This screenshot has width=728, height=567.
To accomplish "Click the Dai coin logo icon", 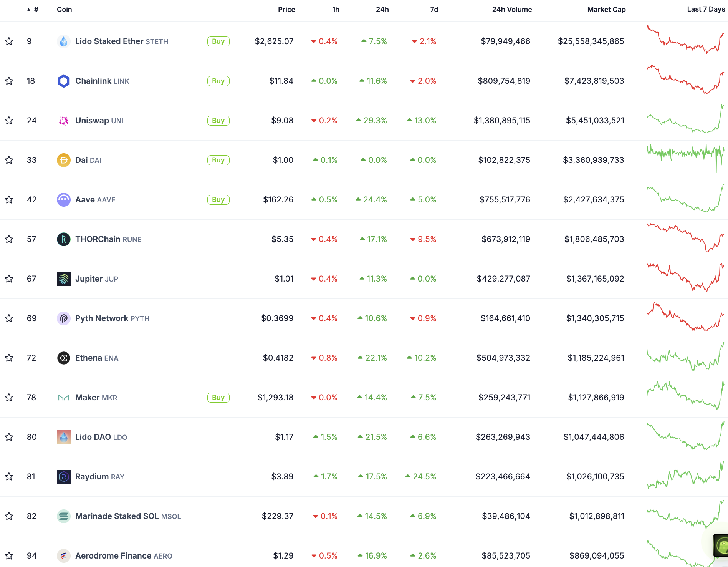I will tap(63, 160).
